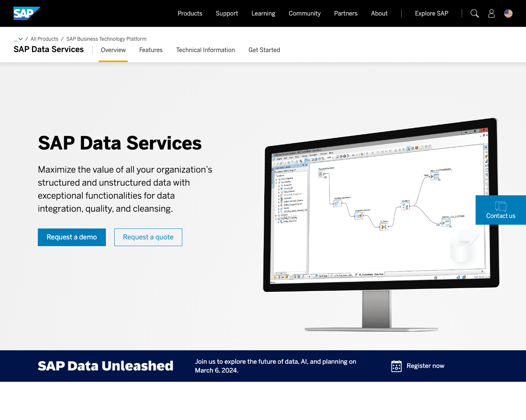The width and height of the screenshot is (526, 420).
Task: Click the 'Join us to explore' banner text
Action: pos(276,366)
